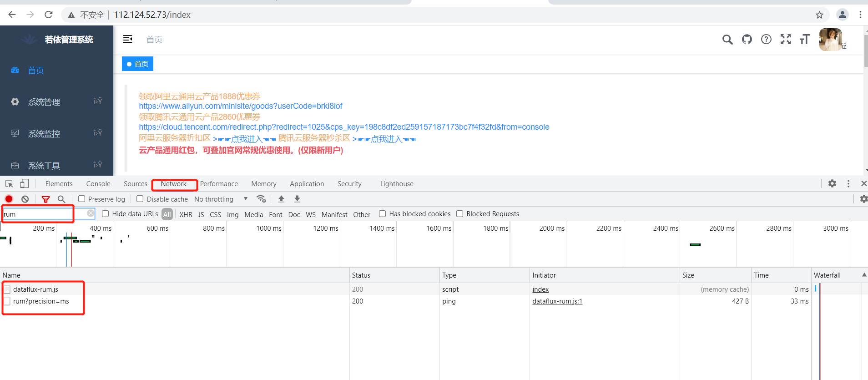Open DevTools settings gear icon
The width and height of the screenshot is (868, 380).
[x=832, y=183]
